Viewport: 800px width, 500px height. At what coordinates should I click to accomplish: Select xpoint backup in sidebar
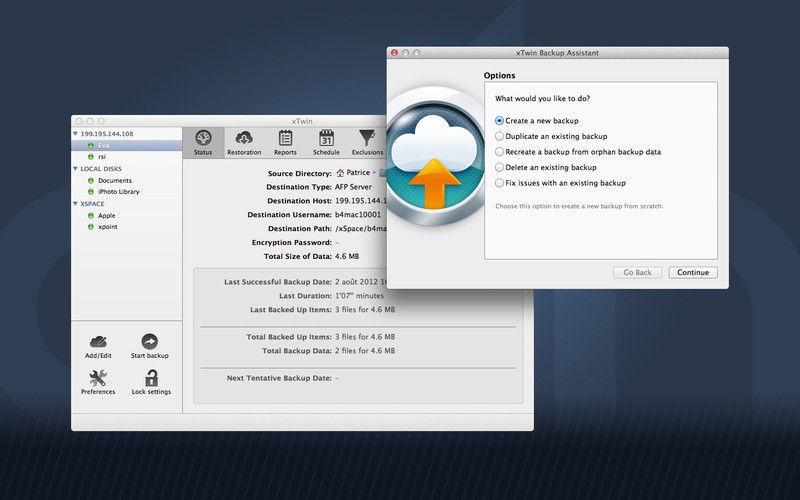tap(127, 227)
